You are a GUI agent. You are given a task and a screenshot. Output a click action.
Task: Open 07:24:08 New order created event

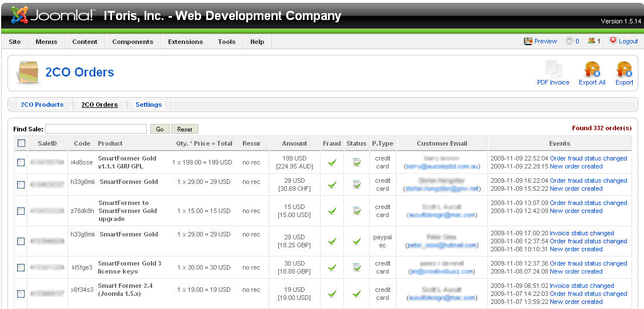click(x=576, y=271)
